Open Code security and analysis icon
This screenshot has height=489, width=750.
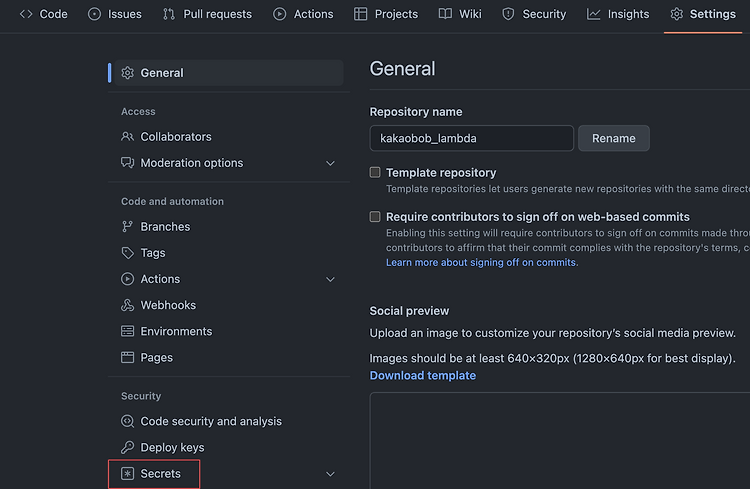tap(127, 421)
